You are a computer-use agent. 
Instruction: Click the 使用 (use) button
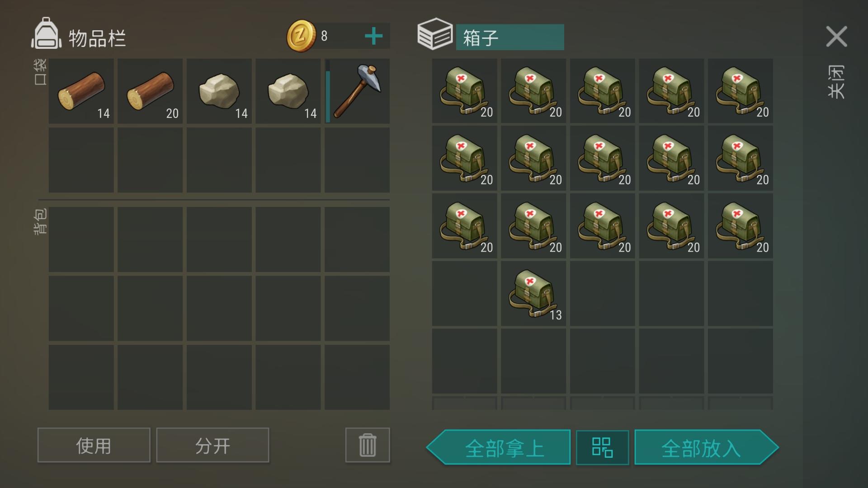pyautogui.click(x=94, y=445)
